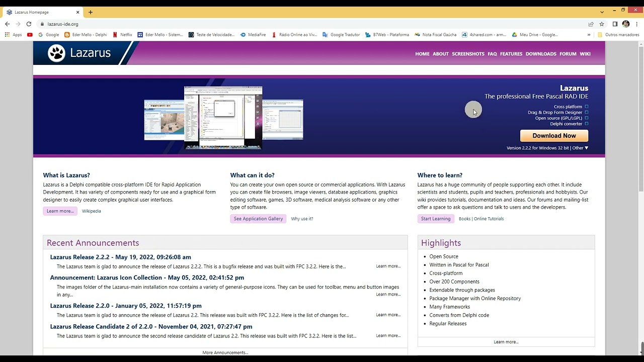Open the FORUM menu item
This screenshot has height=362, width=644.
tap(568, 54)
